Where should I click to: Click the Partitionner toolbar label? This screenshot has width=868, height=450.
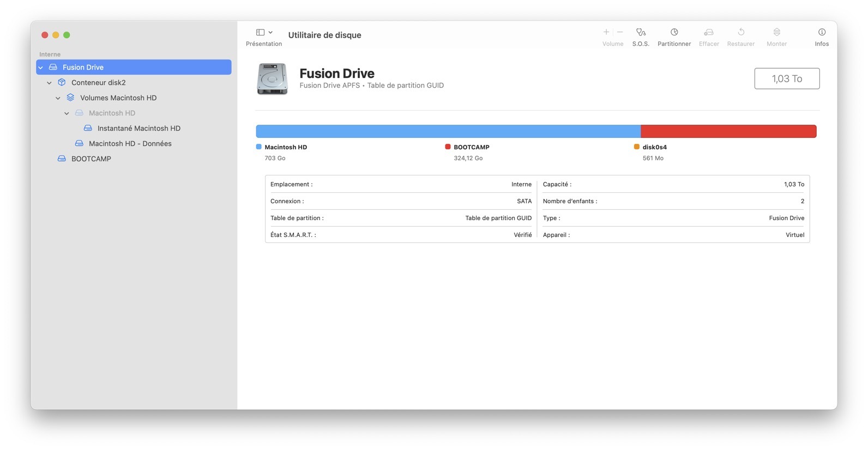tap(674, 44)
